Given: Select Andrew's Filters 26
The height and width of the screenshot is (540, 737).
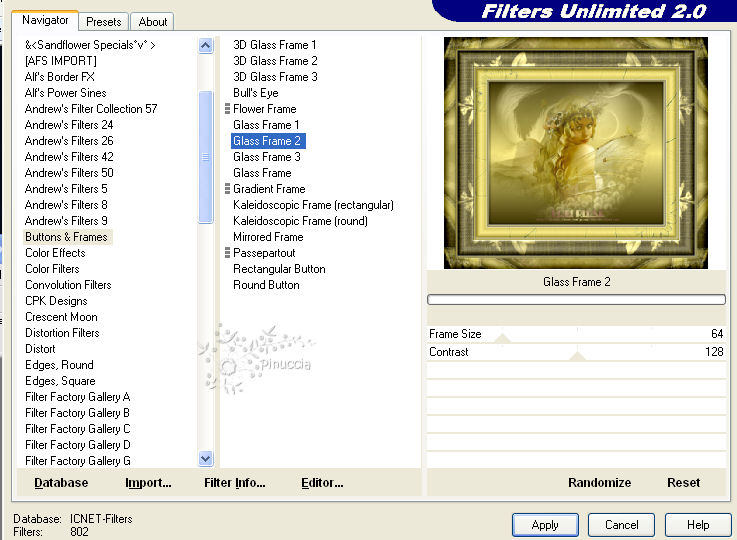Looking at the screenshot, I should click(x=69, y=141).
